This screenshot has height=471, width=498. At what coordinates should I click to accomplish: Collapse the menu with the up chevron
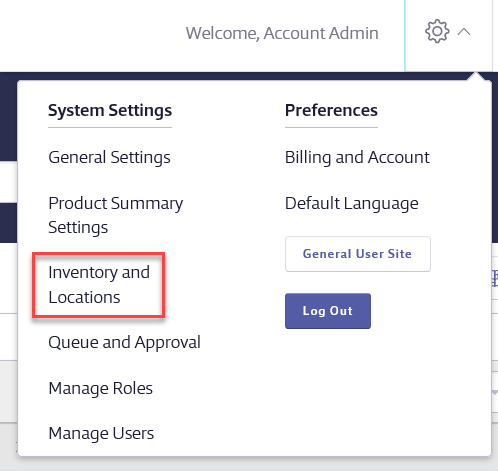[464, 32]
